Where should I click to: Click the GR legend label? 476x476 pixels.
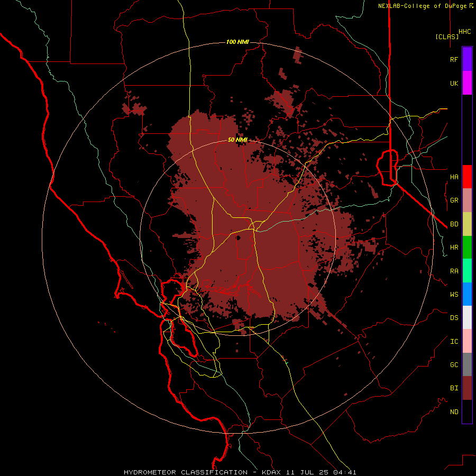point(454,200)
